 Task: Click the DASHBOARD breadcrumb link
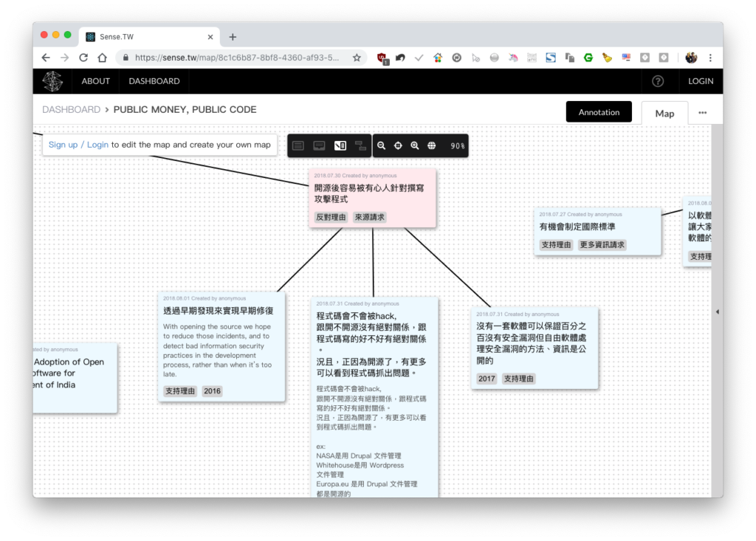click(72, 109)
